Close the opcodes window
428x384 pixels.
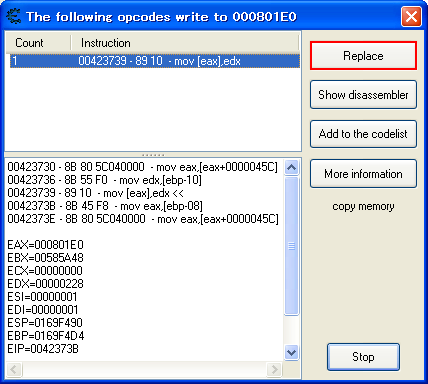coord(411,16)
